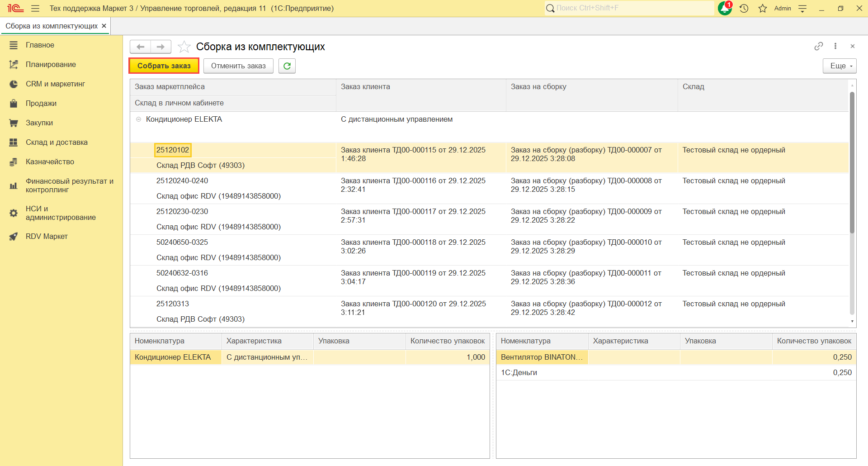Close the Сборка из комплектующих tab
The height and width of the screenshot is (466, 868).
(104, 26)
